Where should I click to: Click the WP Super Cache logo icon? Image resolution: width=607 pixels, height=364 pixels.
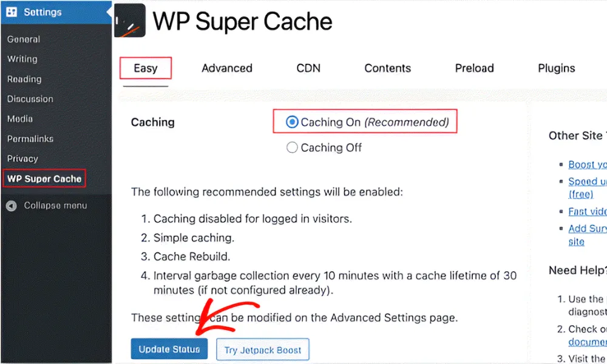pos(129,21)
